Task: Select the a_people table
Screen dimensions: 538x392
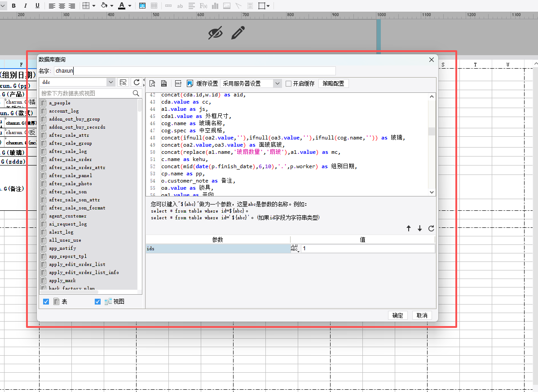Action: click(x=59, y=103)
